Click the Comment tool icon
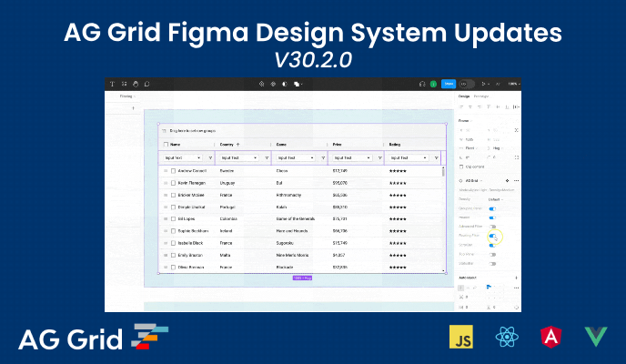This screenshot has height=364, width=626. pyautogui.click(x=146, y=84)
